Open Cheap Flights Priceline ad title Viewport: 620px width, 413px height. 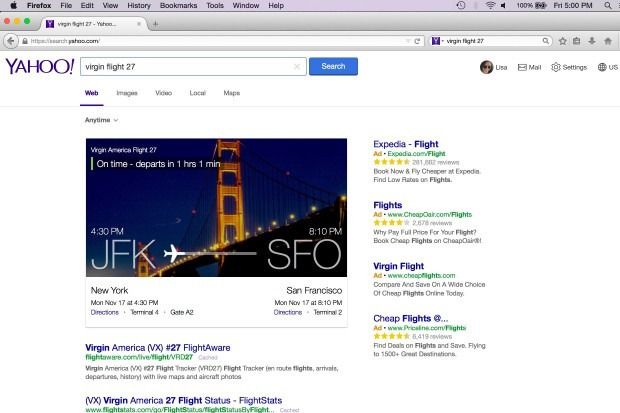(x=411, y=318)
